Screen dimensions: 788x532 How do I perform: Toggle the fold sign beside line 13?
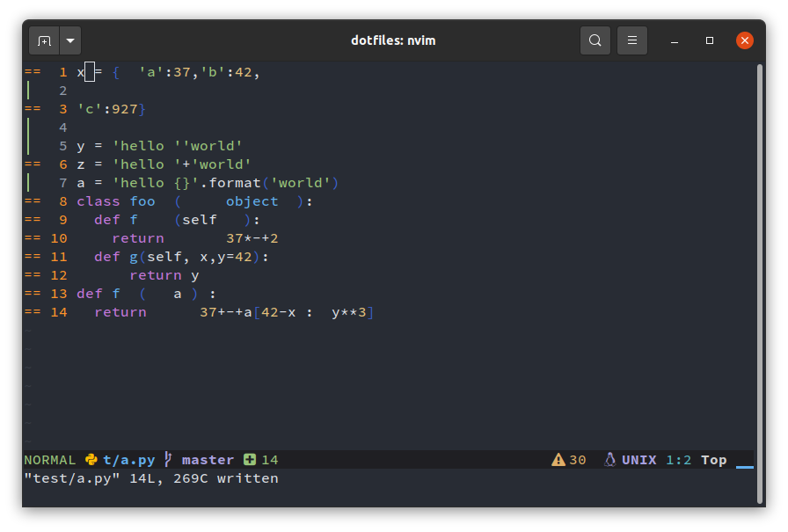32,293
